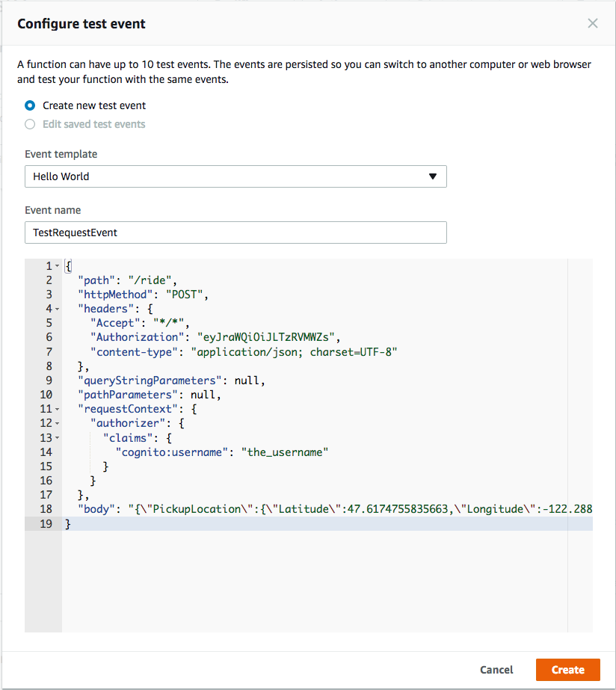Screen dimensions: 616x690
Task: Collapse the requestContext object fold arrow
Action: 55,409
